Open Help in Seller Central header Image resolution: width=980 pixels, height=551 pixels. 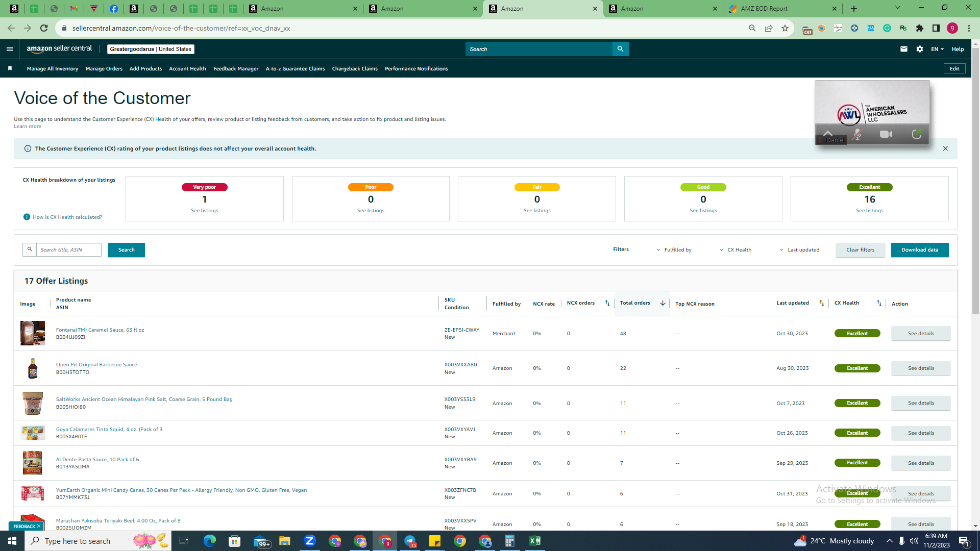(958, 49)
